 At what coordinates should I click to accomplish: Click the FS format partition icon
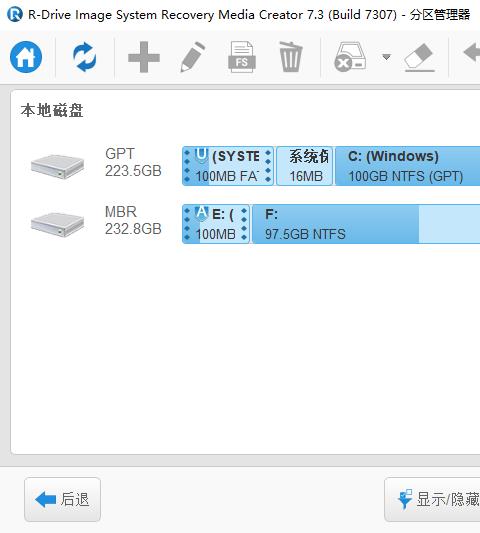(241, 57)
